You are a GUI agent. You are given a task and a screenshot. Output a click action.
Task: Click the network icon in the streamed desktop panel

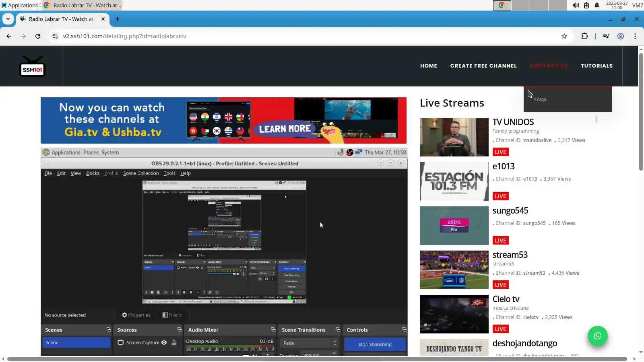click(x=358, y=152)
